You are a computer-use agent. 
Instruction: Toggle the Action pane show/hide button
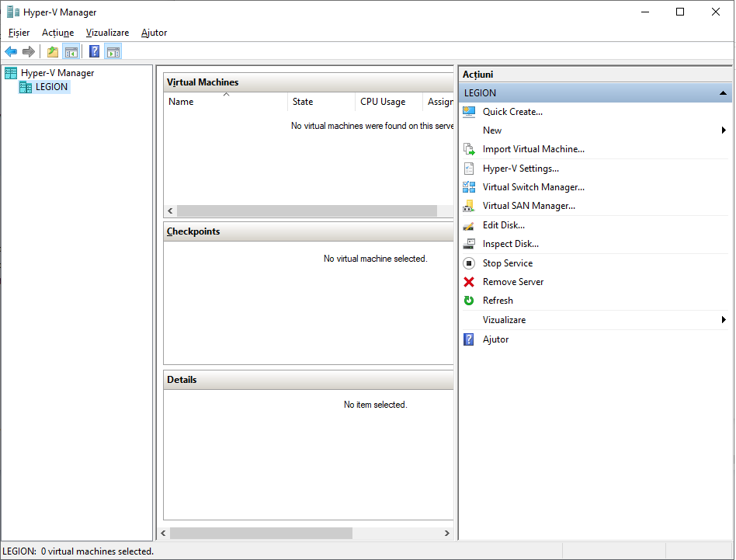[113, 52]
